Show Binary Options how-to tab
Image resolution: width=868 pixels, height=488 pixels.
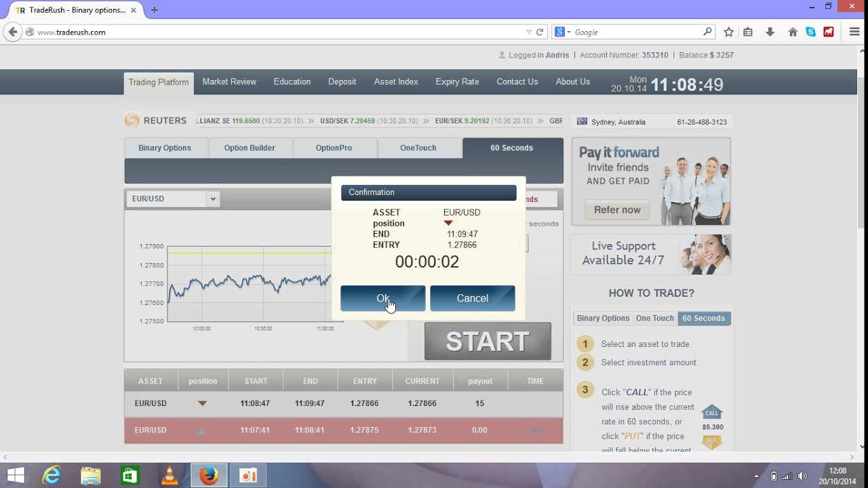pos(603,318)
